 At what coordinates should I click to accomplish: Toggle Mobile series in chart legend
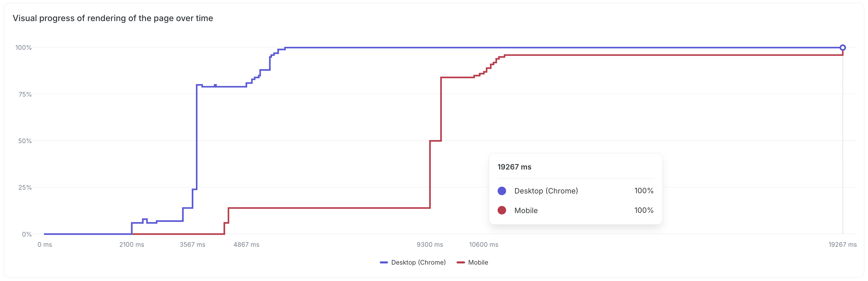(472, 263)
